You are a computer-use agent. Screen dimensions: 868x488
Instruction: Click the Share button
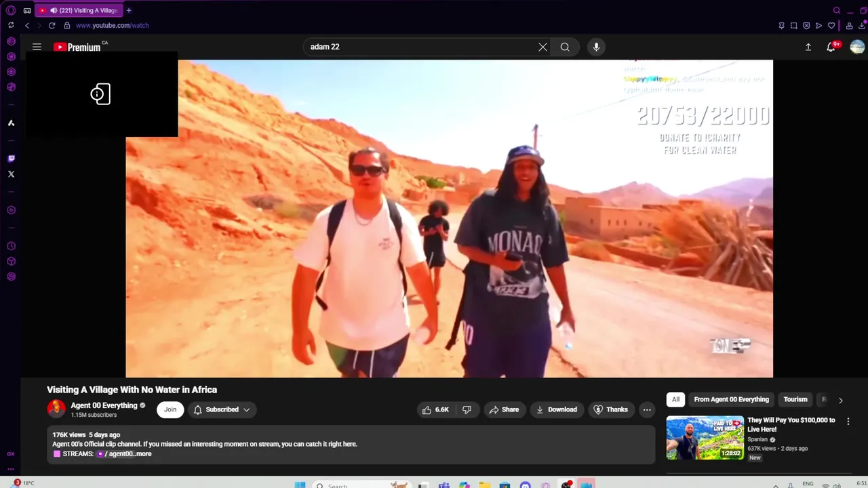pos(504,409)
